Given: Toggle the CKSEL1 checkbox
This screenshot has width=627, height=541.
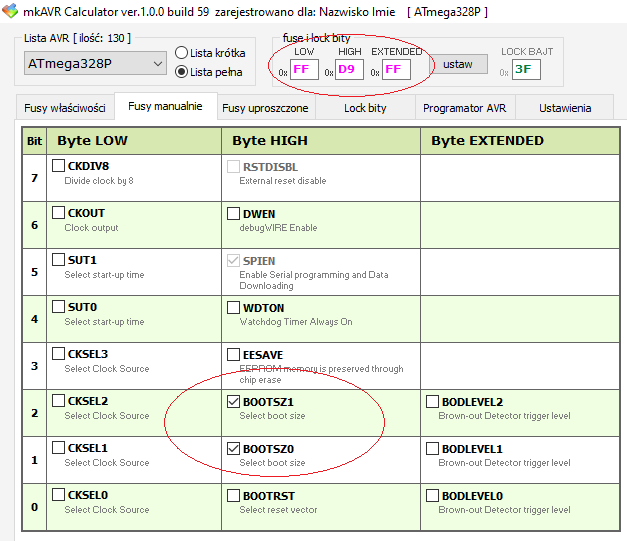Looking at the screenshot, I should pyautogui.click(x=58, y=447).
